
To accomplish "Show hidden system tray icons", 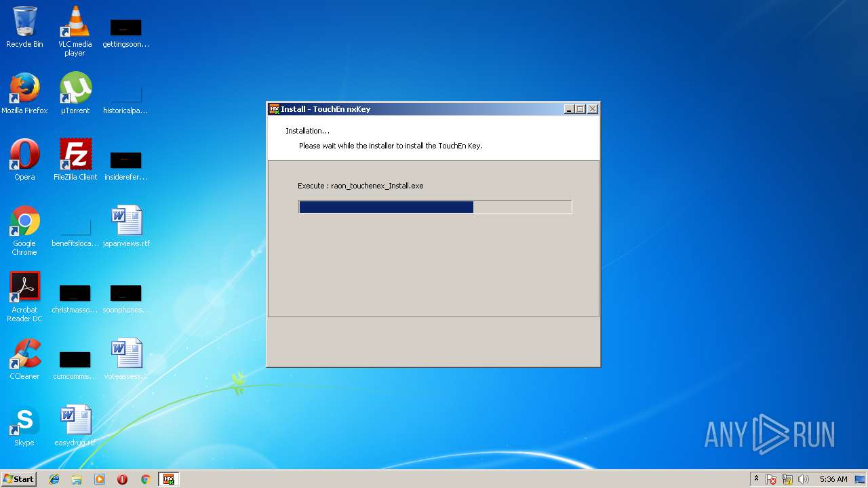I will click(756, 479).
